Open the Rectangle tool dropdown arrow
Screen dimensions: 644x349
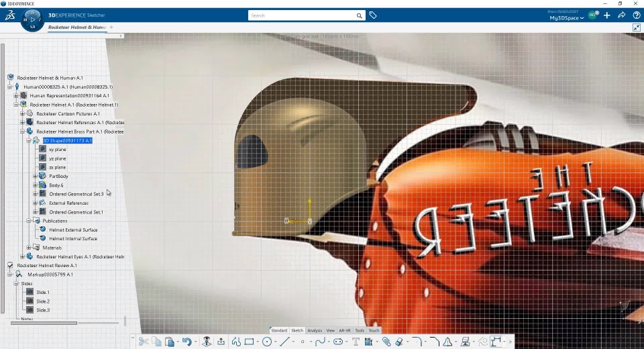coord(258,342)
